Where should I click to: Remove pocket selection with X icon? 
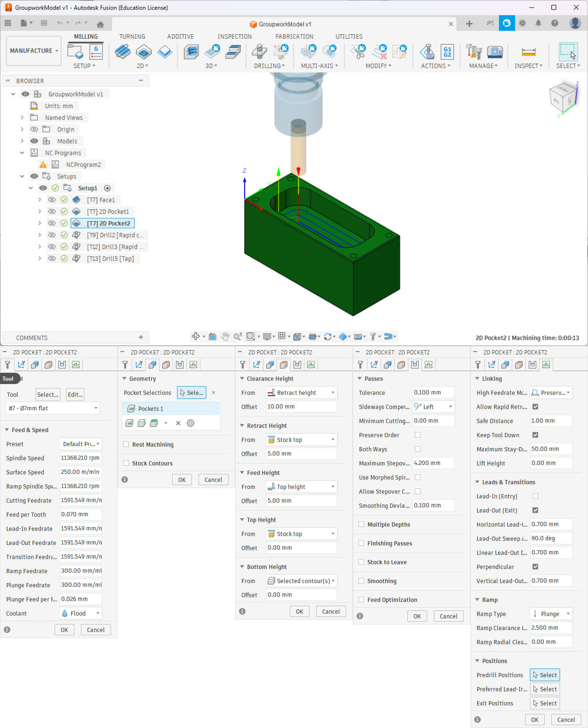click(214, 392)
